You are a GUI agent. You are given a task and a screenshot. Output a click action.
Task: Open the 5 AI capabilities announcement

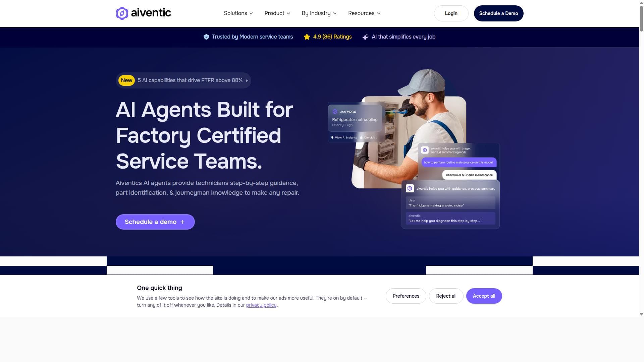point(183,80)
